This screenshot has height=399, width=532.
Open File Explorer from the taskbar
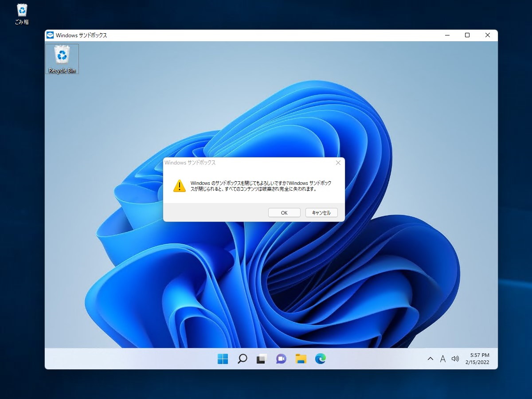click(300, 359)
